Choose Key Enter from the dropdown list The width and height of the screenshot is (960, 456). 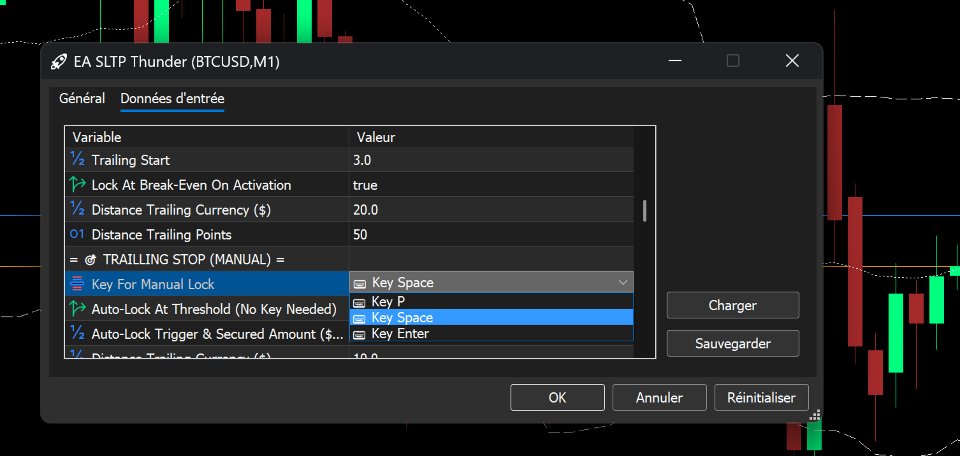pos(491,334)
